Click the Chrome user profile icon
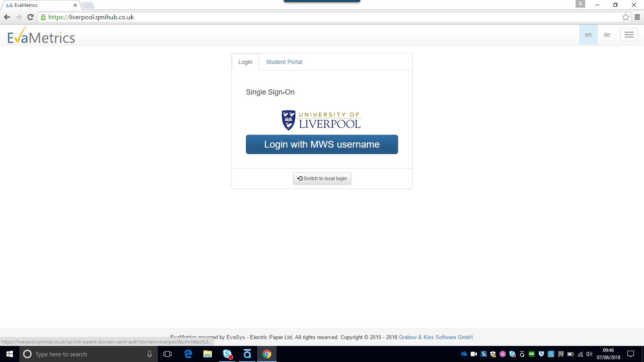This screenshot has width=644, height=362. 580,4
